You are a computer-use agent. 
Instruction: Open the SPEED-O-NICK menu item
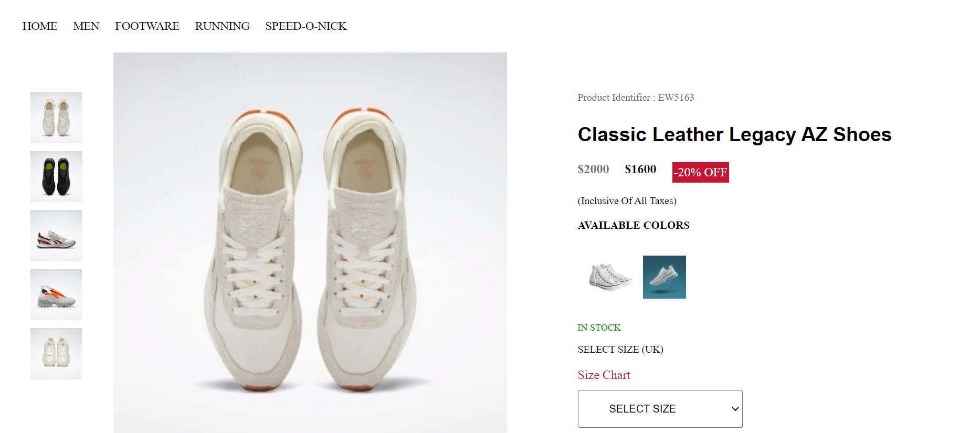click(x=305, y=26)
